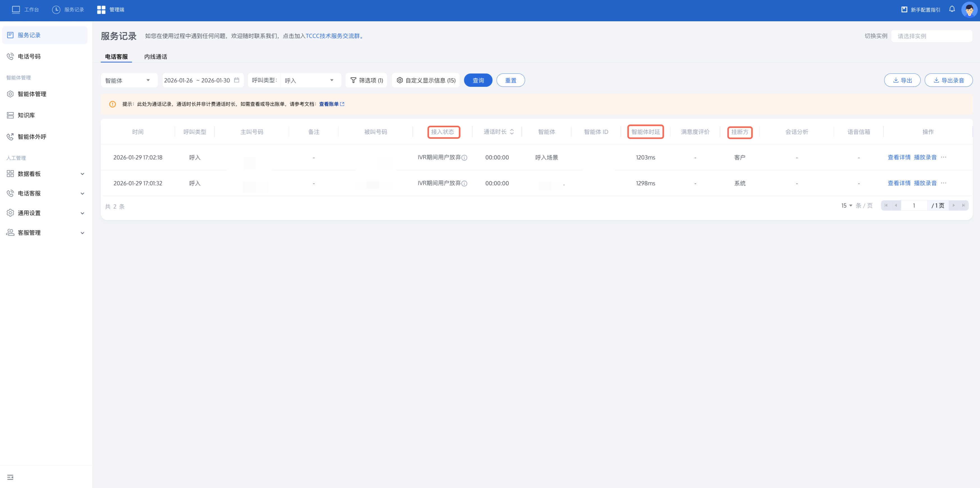Open 筛选项 (1) filter options
The width and height of the screenshot is (980, 488).
tap(366, 80)
